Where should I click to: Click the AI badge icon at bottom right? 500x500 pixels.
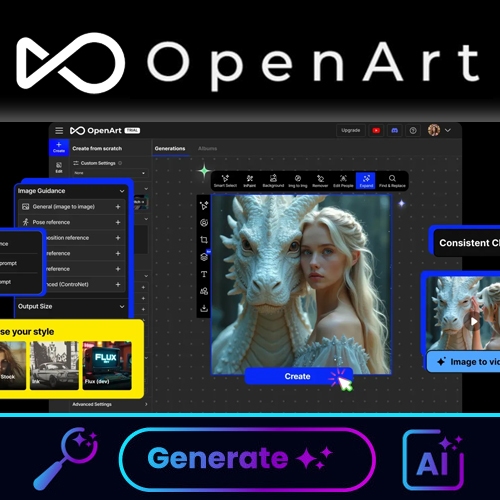pyautogui.click(x=433, y=459)
